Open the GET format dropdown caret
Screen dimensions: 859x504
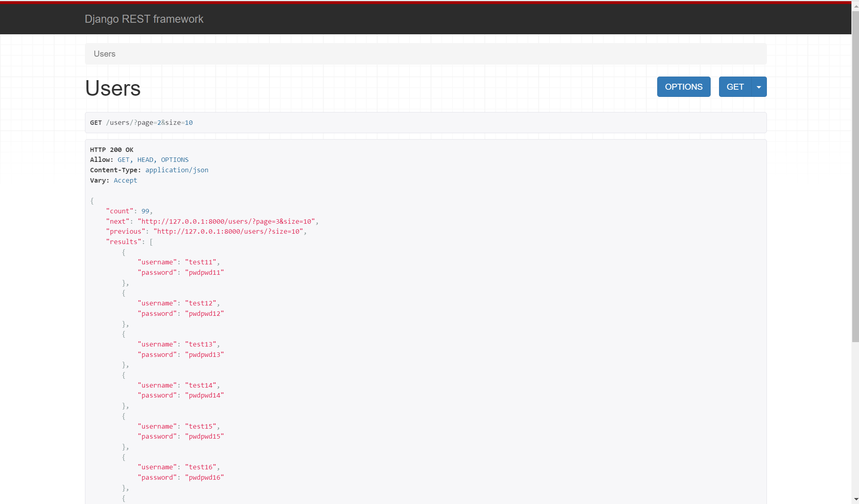[759, 87]
